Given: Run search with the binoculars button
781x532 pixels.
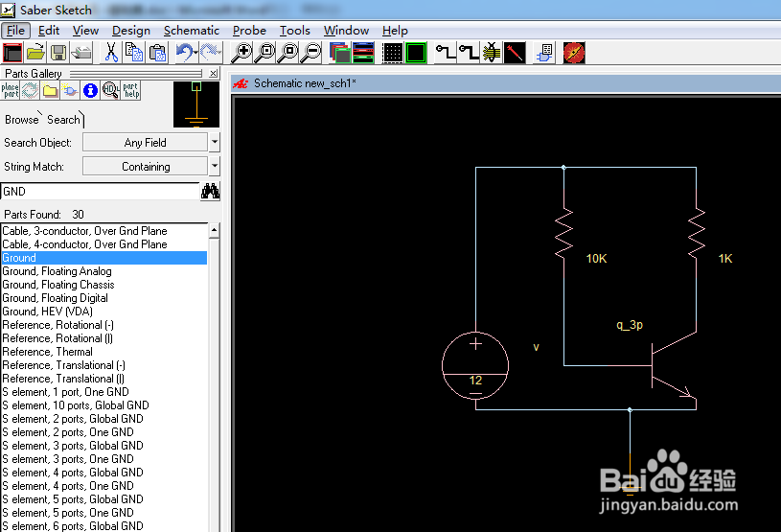Looking at the screenshot, I should pyautogui.click(x=210, y=192).
